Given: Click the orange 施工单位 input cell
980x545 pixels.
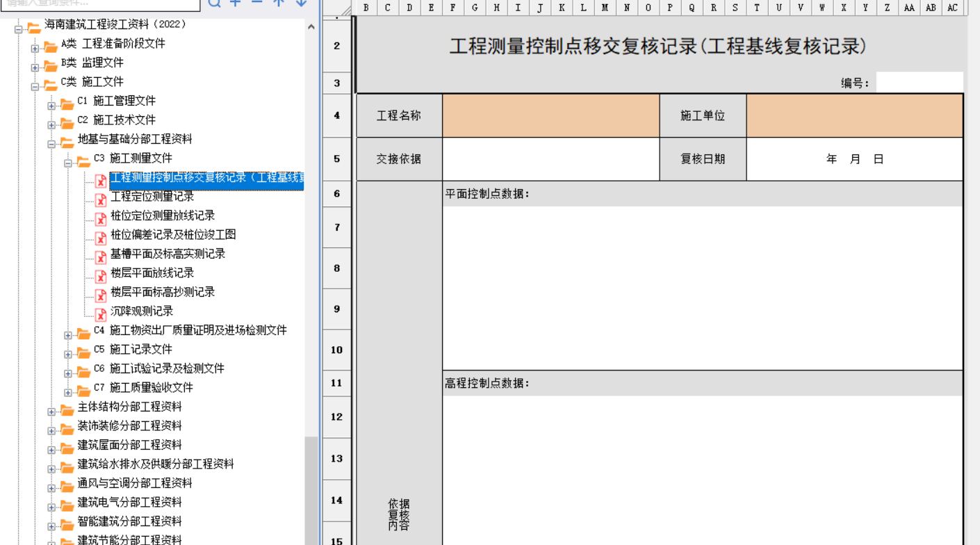Looking at the screenshot, I should click(x=855, y=115).
